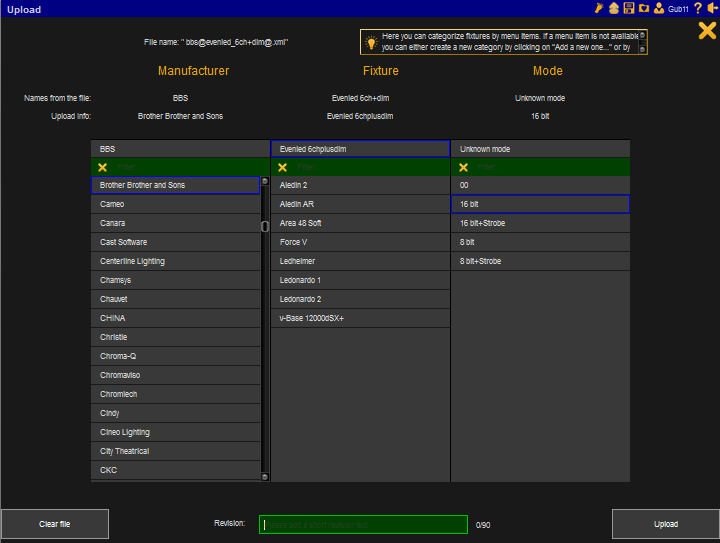Select Cindy in manufacturer list
This screenshot has height=543, width=720.
[x=175, y=413]
